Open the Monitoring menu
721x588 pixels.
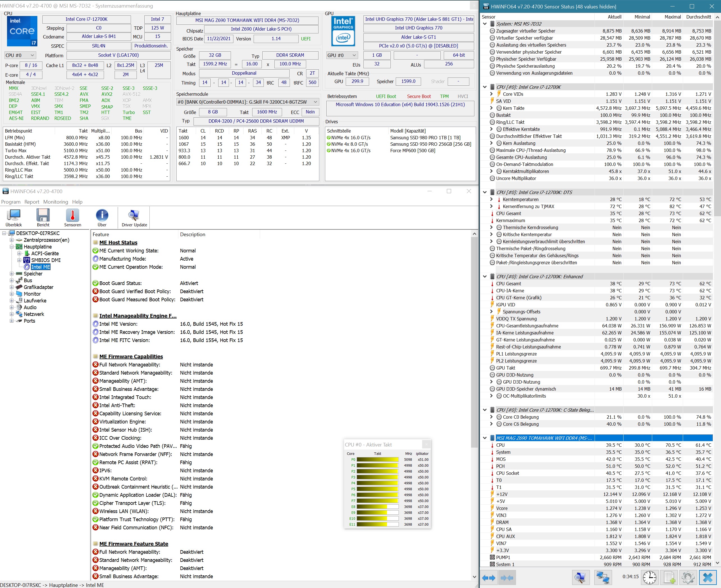point(56,202)
